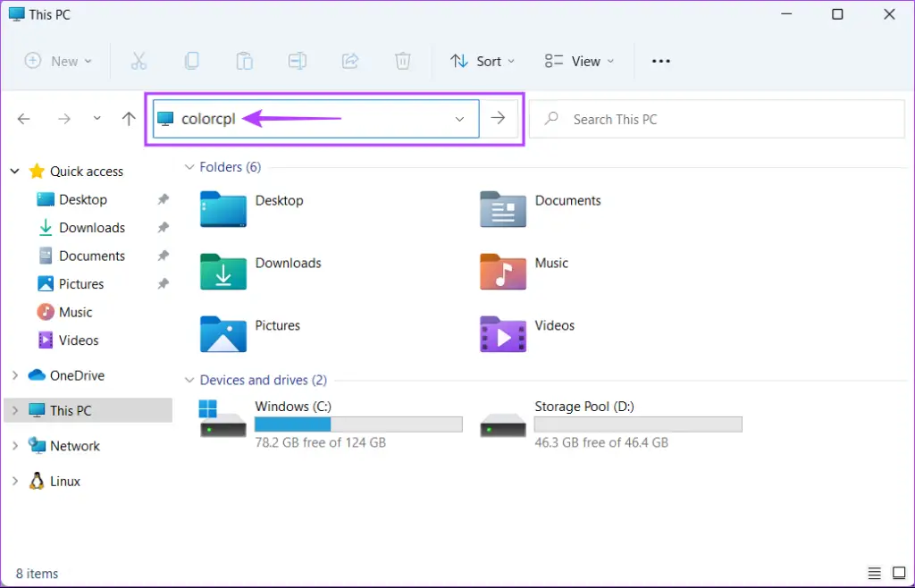Viewport: 915px width, 588px height.
Task: Click the Share icon in toolbar
Action: 350,61
